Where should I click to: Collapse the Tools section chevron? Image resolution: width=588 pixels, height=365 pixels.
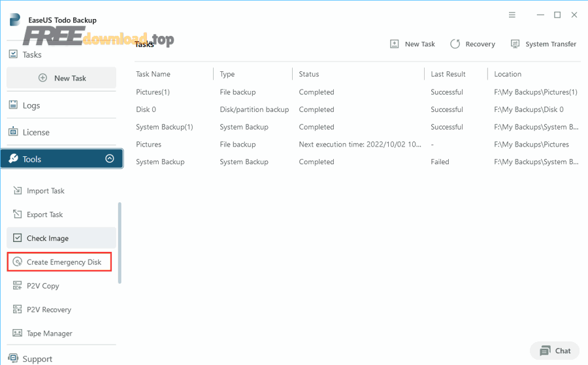coord(110,158)
